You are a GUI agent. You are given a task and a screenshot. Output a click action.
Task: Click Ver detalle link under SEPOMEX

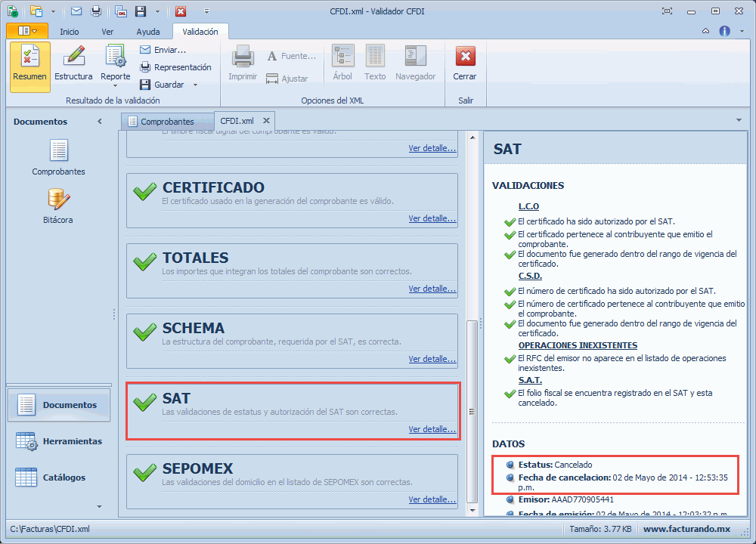pos(432,499)
